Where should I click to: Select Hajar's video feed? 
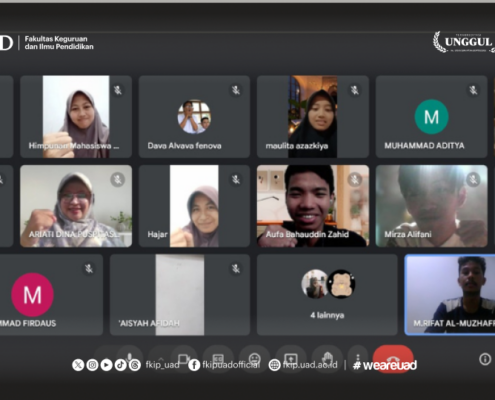194,206
